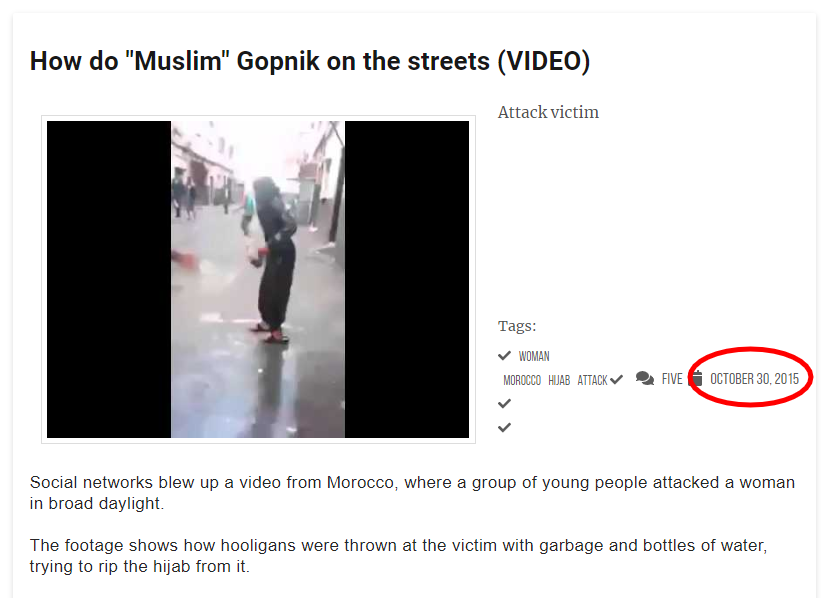Open the FIVE comments count

point(672,379)
